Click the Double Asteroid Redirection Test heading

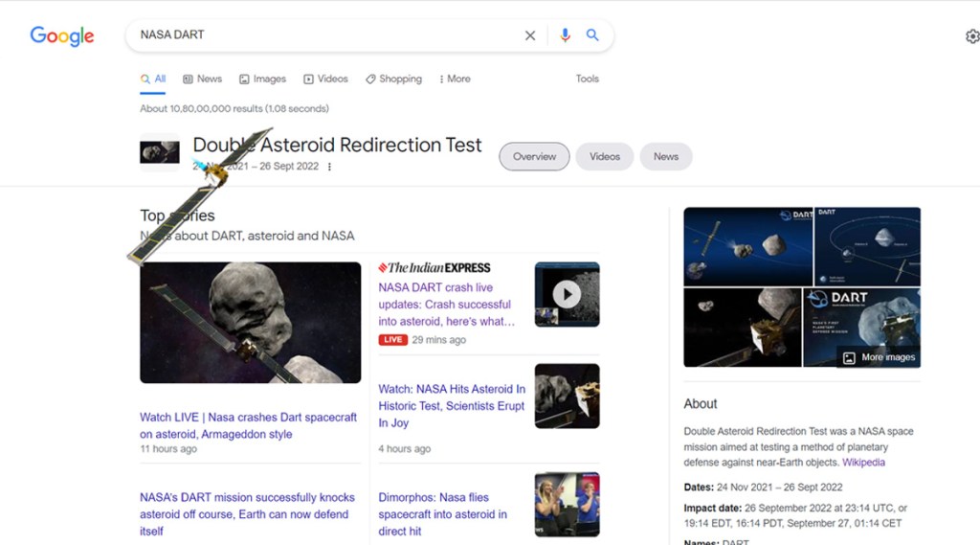[x=338, y=146]
